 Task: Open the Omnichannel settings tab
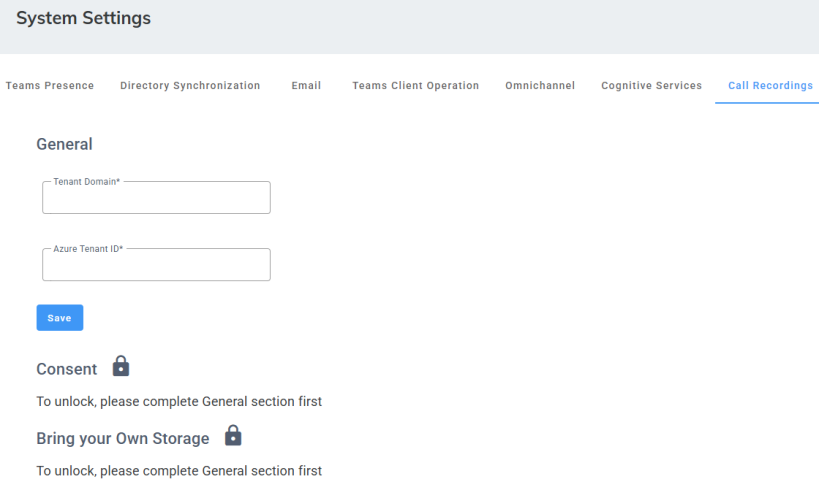[540, 86]
